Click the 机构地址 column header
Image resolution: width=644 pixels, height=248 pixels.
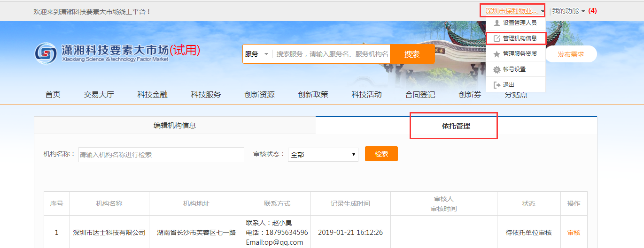pyautogui.click(x=196, y=203)
